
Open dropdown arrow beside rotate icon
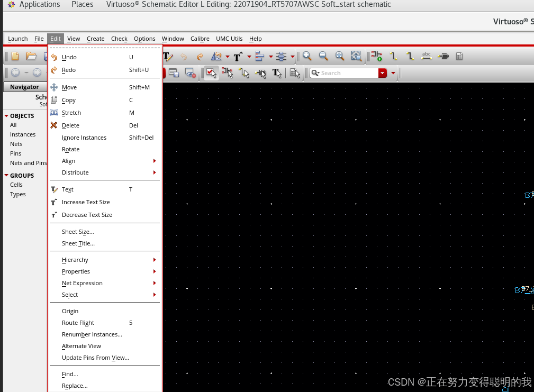228,57
